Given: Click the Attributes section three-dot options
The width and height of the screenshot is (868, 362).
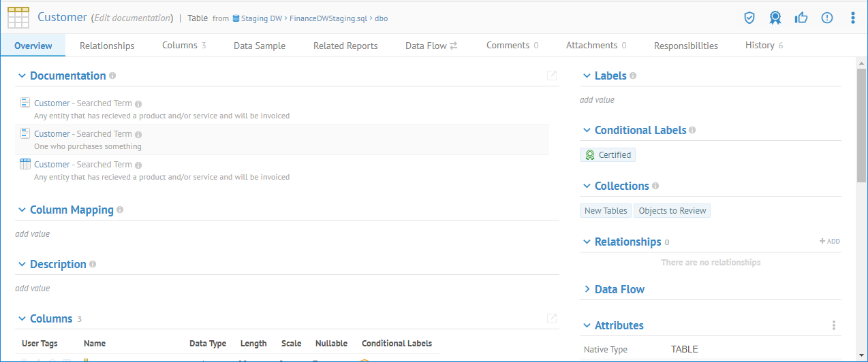Looking at the screenshot, I should pos(833,326).
